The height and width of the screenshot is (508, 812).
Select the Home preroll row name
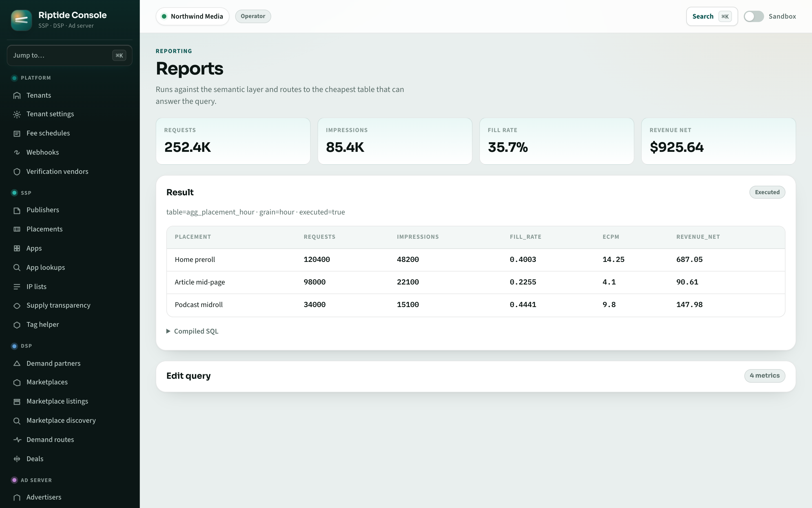[x=195, y=260]
